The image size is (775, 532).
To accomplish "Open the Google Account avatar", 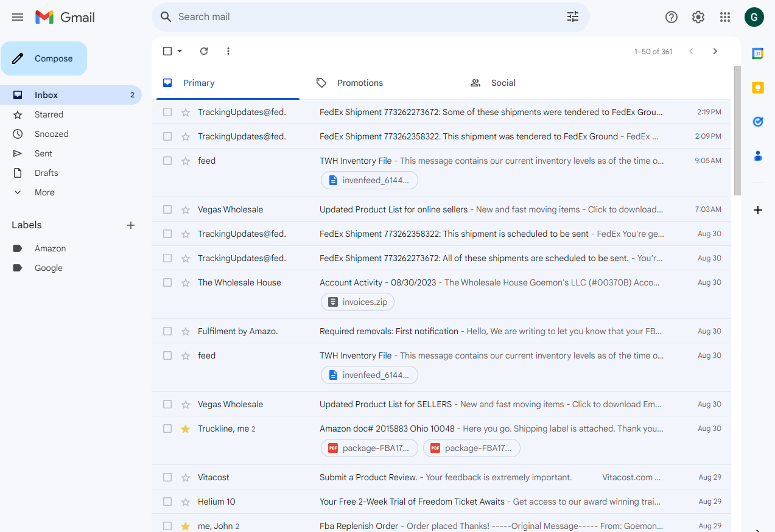I will (754, 17).
